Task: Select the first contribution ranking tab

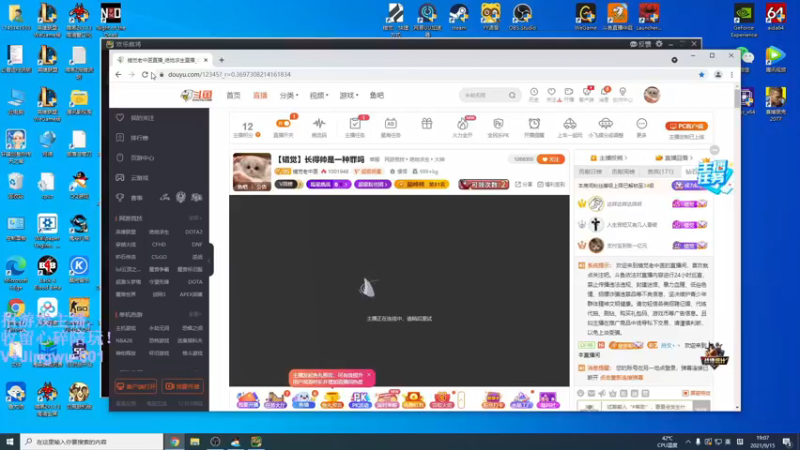Action: [590, 172]
